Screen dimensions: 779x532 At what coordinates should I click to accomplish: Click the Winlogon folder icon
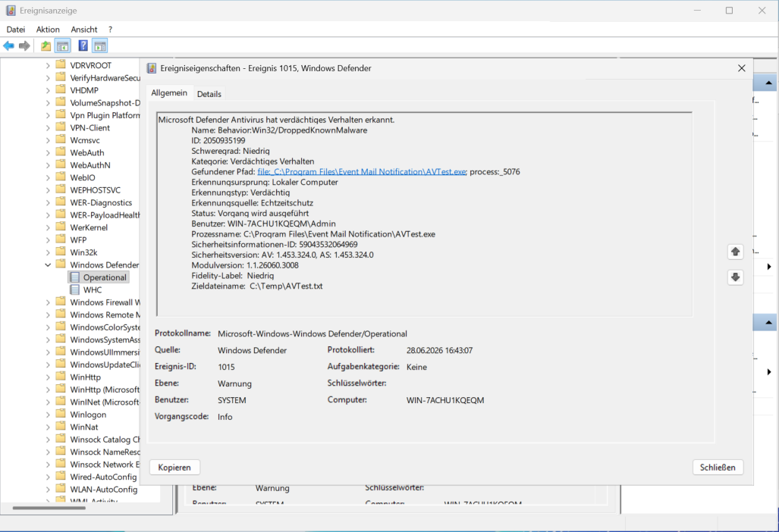[61, 414]
